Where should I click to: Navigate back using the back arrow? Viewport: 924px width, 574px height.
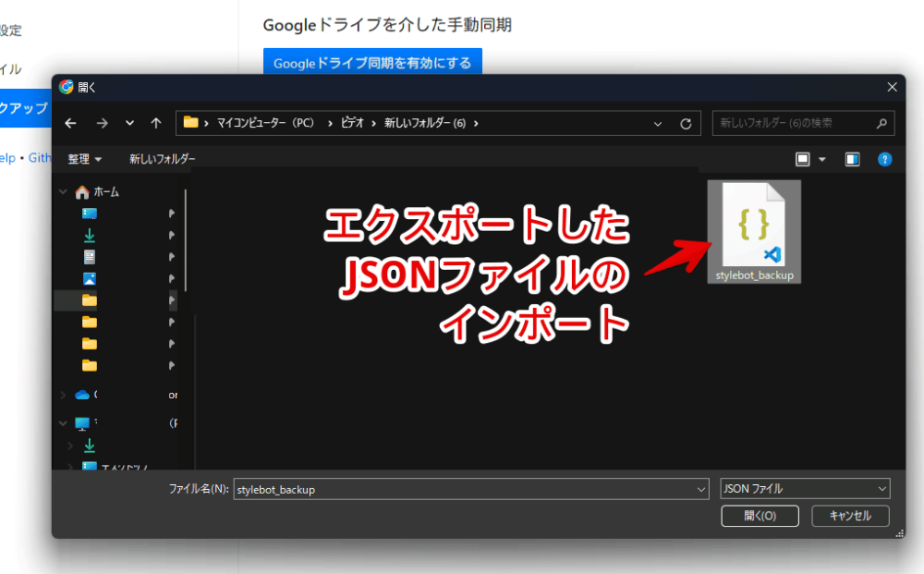click(70, 122)
